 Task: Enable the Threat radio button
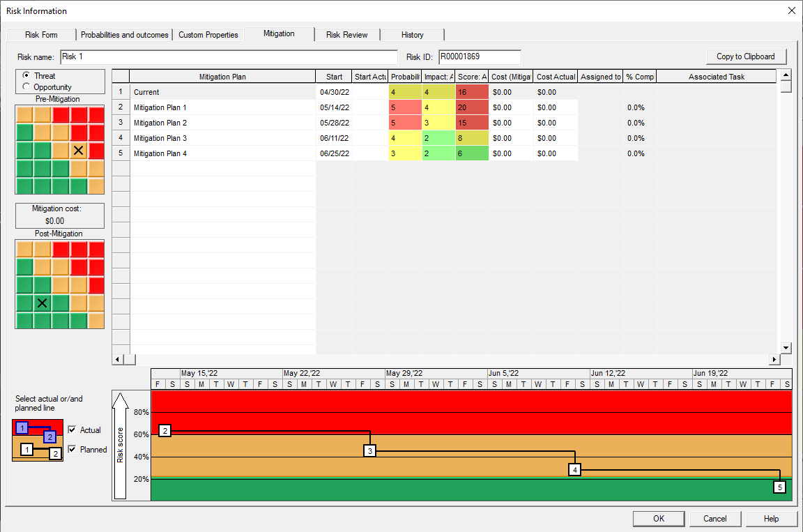(x=26, y=75)
